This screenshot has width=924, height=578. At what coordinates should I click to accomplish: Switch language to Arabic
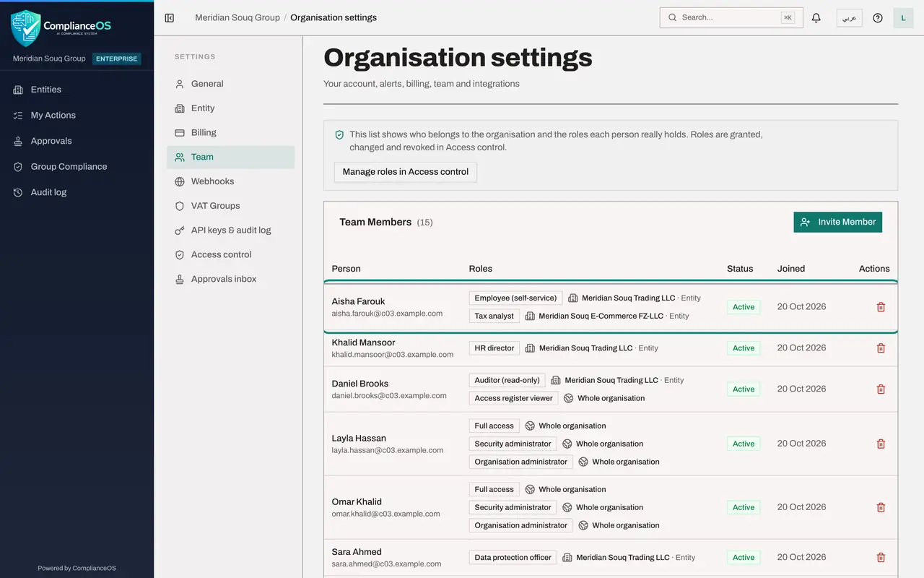tap(850, 18)
